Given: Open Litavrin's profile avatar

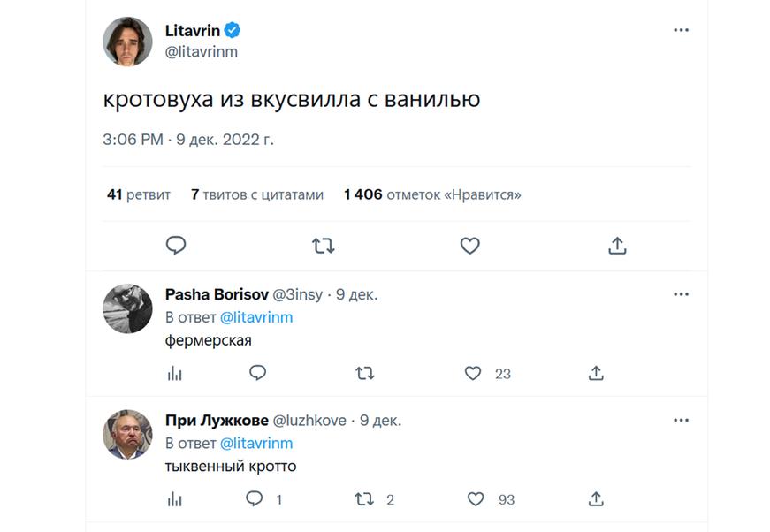Looking at the screenshot, I should (128, 42).
